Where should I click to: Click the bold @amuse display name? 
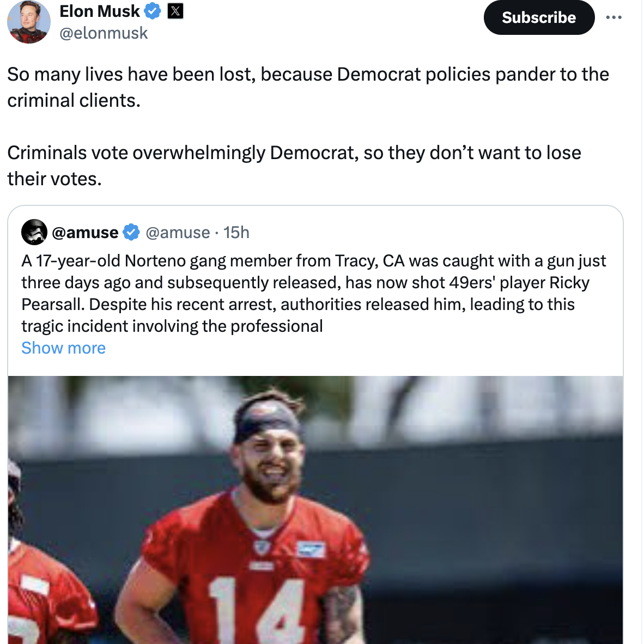(x=85, y=233)
